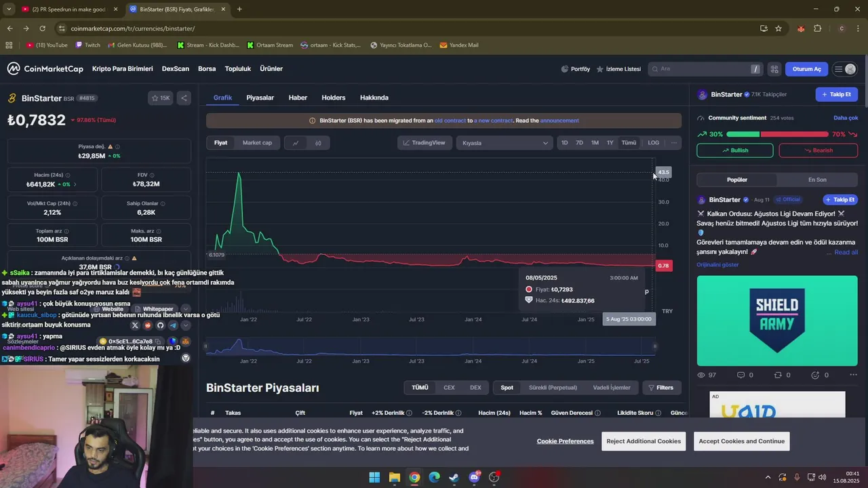Open the migration announcement link
The height and width of the screenshot is (488, 868).
(x=559, y=121)
